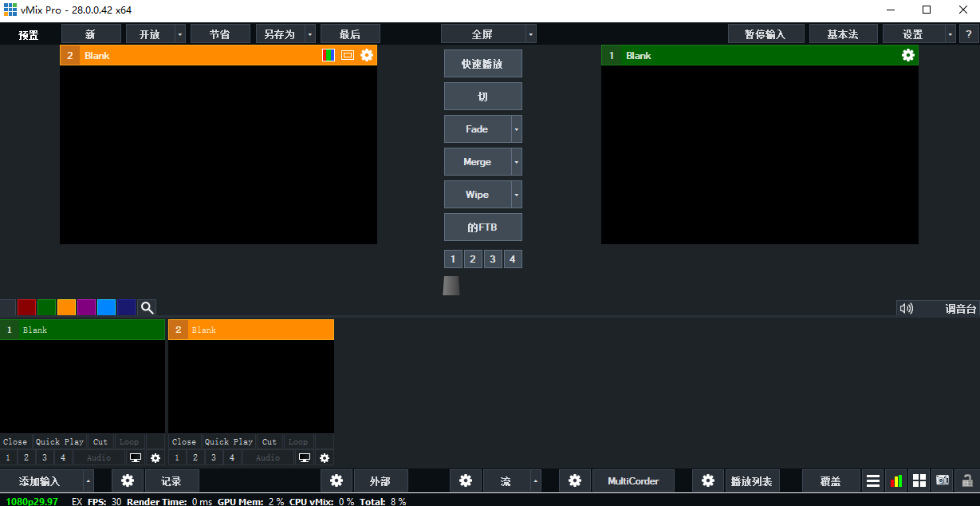Viewport: 980px width, 506px height.
Task: Toggle fullscreen monitor output for input 1
Action: tap(135, 457)
